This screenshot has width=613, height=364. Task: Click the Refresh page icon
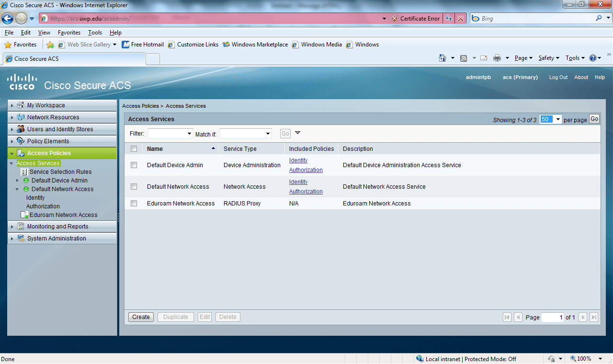coord(449,19)
